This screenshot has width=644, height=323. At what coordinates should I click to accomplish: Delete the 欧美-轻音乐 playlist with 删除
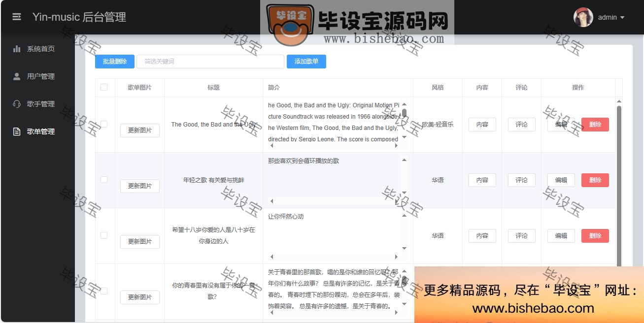(595, 125)
